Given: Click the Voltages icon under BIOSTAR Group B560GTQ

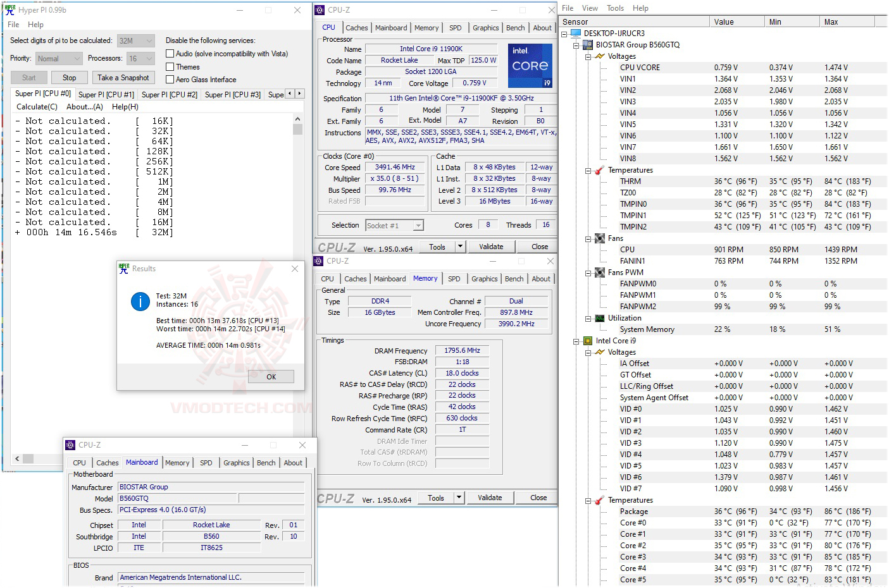Looking at the screenshot, I should pyautogui.click(x=599, y=56).
